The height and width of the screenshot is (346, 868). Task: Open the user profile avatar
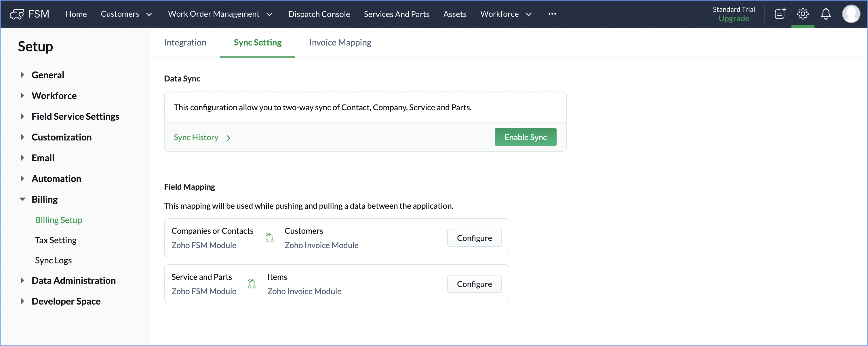pos(851,14)
